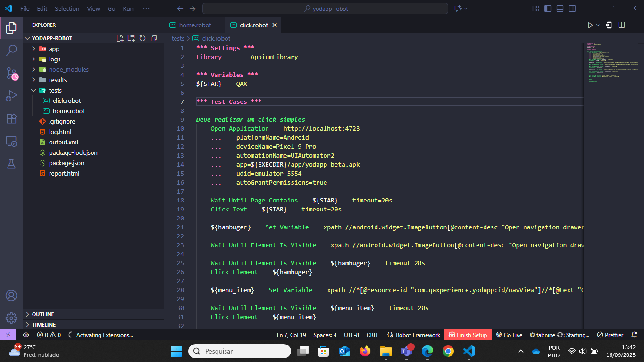
Task: Open the Explorer view in activity bar
Action: 11,28
